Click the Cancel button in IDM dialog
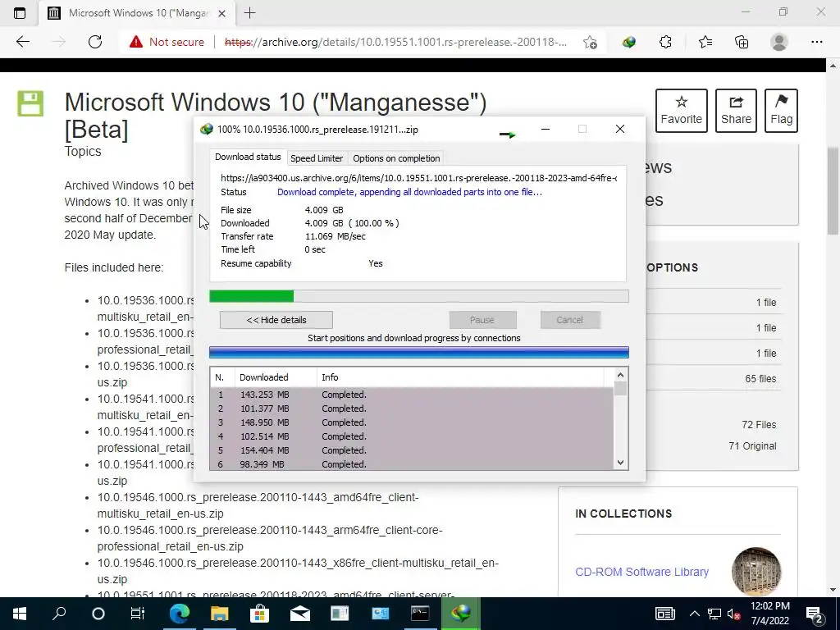This screenshot has width=840, height=630. coord(569,320)
